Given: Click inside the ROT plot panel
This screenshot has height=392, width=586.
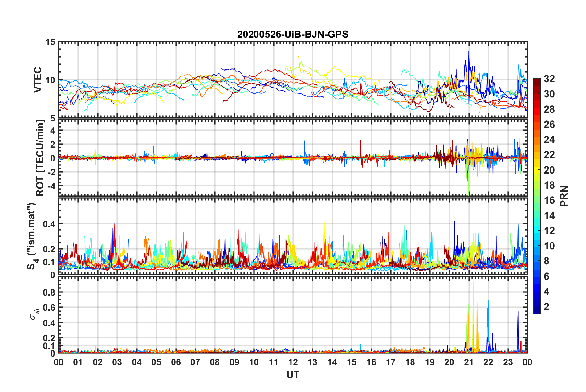Looking at the screenshot, I should point(293,158).
